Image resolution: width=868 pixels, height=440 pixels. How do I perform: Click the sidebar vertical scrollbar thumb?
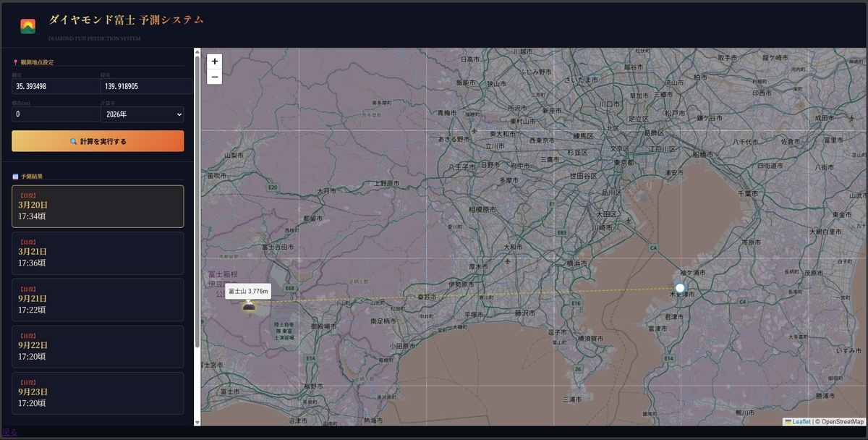[196, 203]
